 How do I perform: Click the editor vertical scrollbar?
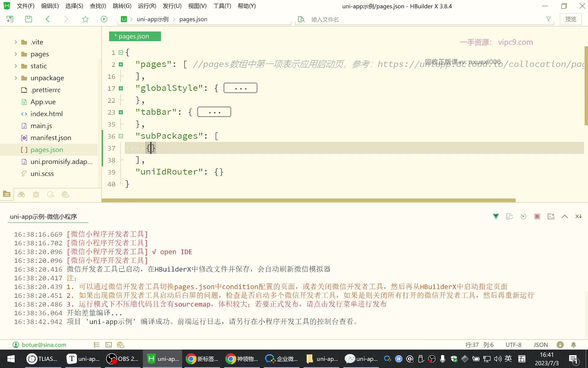(586, 86)
